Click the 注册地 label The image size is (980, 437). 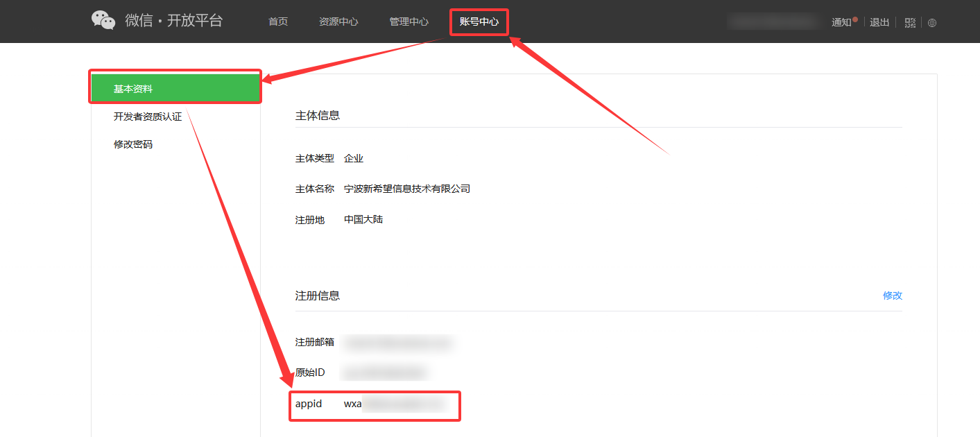[x=310, y=220]
